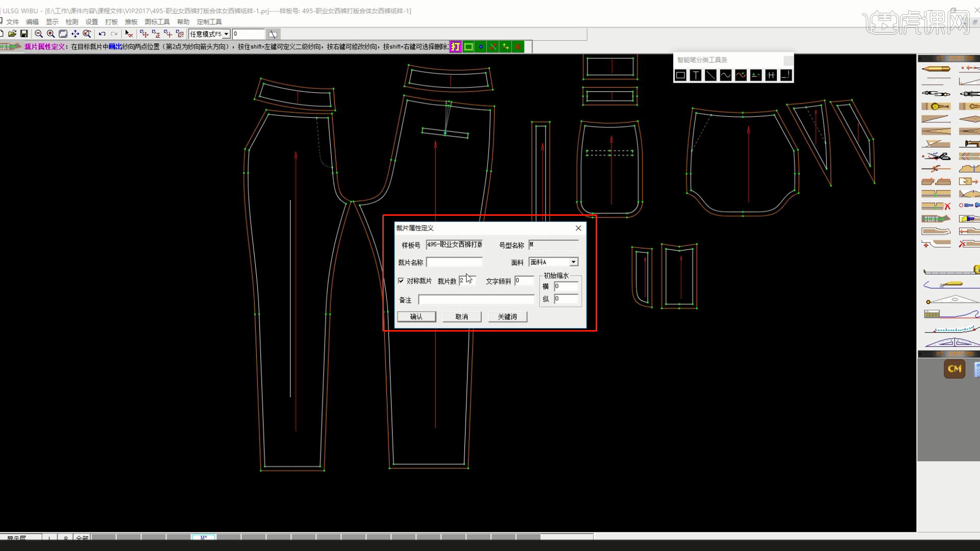Click the zoom in magnifier icon
The image size is (980, 551).
coord(51,34)
